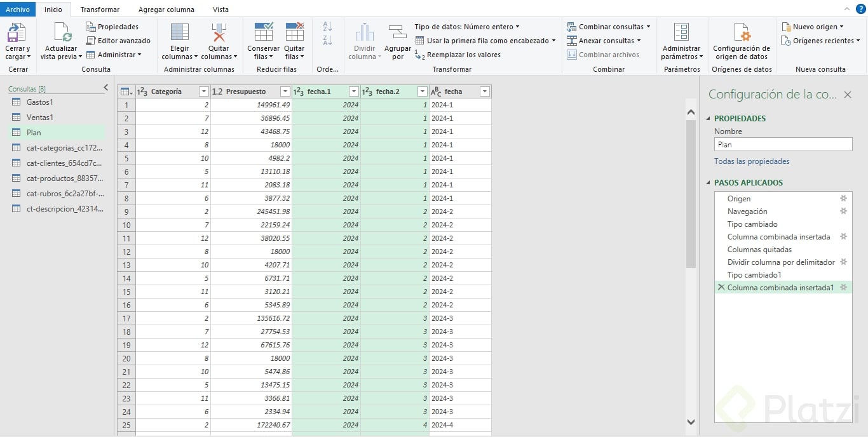
Task: Switch to the Transformar tab
Action: point(100,10)
